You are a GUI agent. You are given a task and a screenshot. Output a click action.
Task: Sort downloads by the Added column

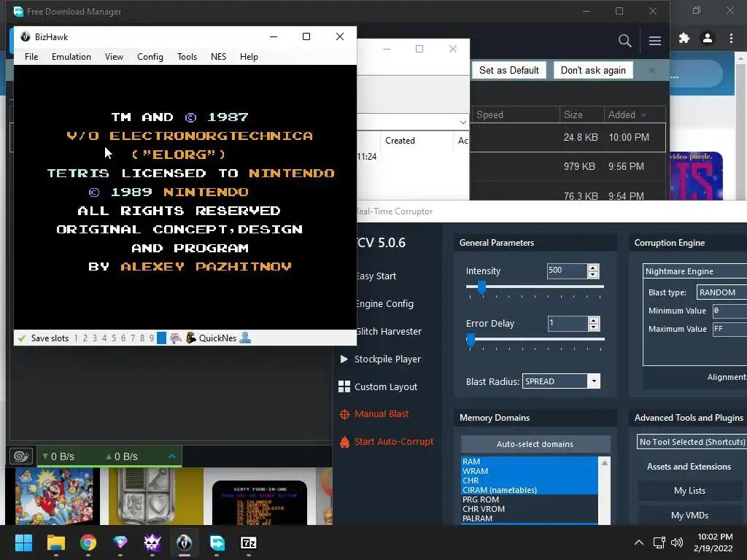(635, 114)
